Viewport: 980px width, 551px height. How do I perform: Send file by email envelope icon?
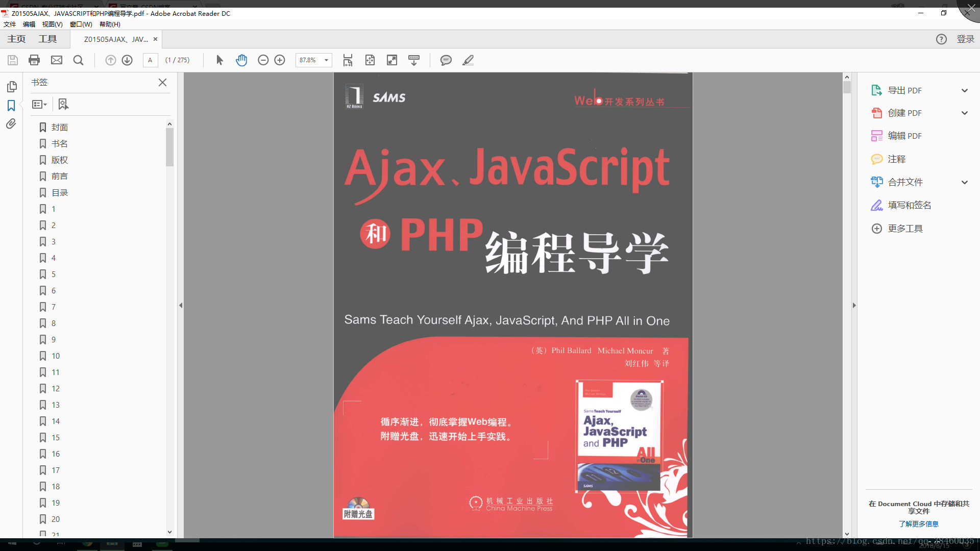pos(57,60)
